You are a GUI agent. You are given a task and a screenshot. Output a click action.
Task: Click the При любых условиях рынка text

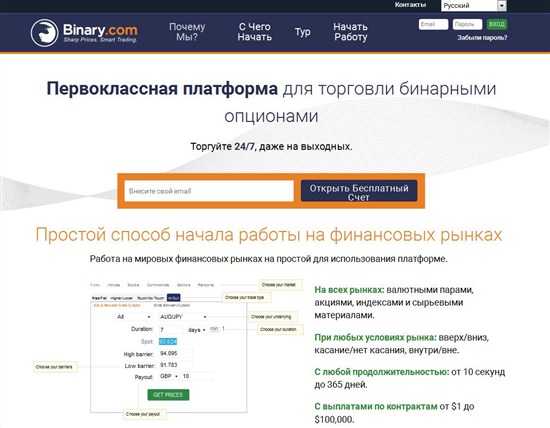tap(375, 338)
